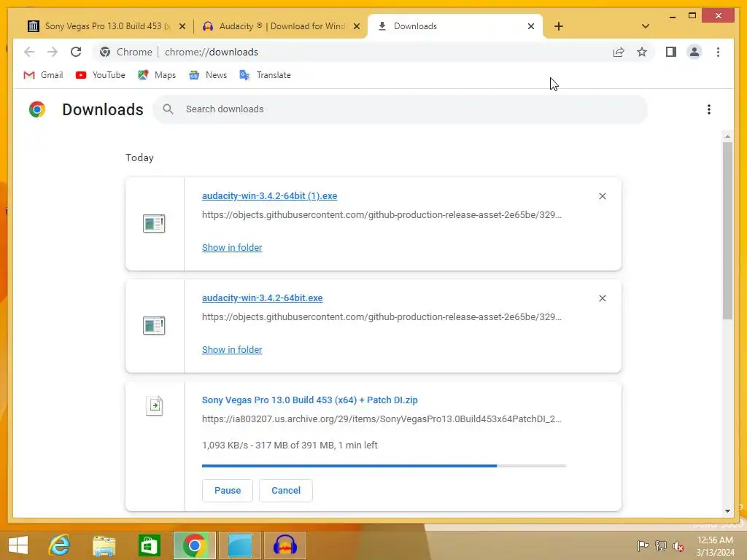The width and height of the screenshot is (747, 560).
Task: Click the 'Today' date heading
Action: click(x=139, y=157)
